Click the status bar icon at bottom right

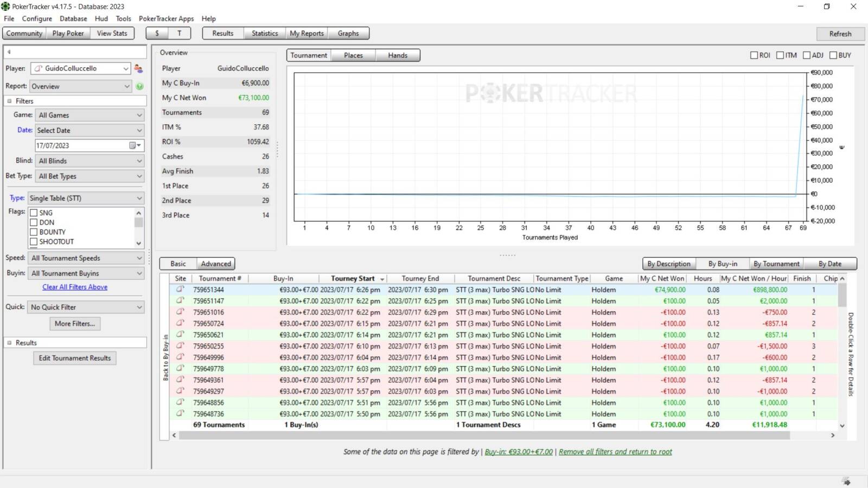coord(846,481)
